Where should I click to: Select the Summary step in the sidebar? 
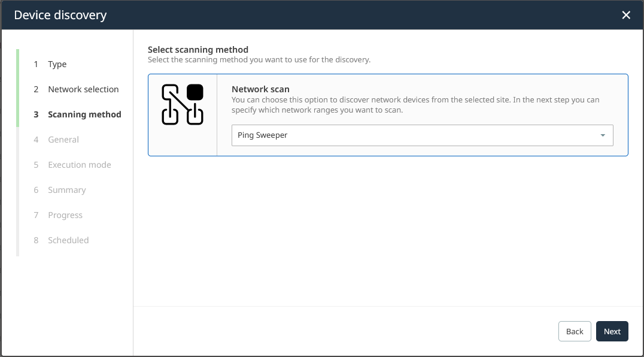point(67,190)
